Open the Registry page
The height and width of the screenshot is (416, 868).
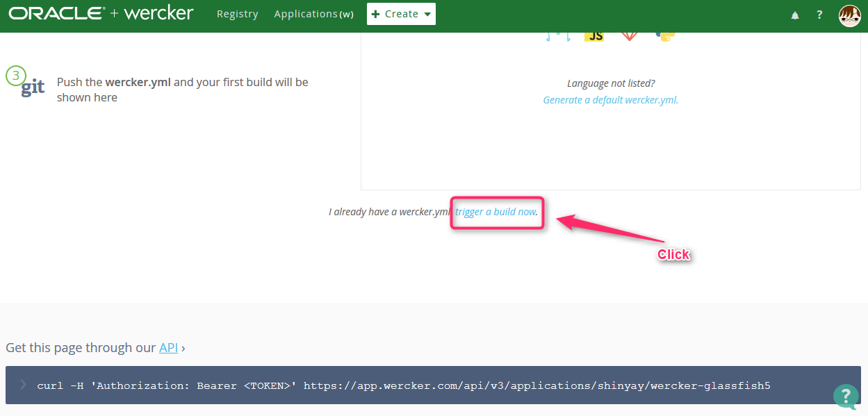[237, 14]
